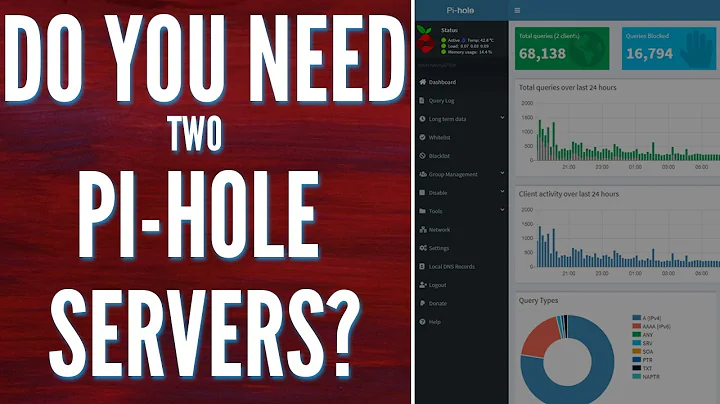Toggle A (IPv4) legend entry
This screenshot has height=404, width=720.
coord(647,318)
